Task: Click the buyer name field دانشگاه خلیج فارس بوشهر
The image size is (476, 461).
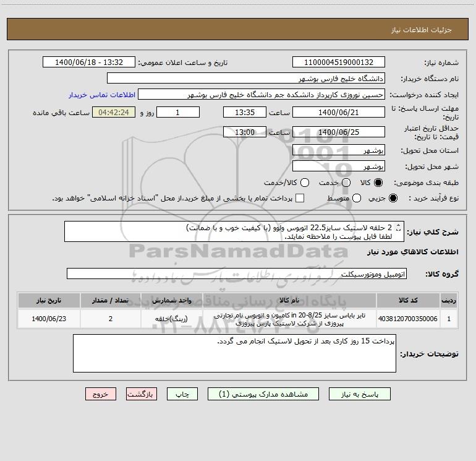Action: (246, 78)
